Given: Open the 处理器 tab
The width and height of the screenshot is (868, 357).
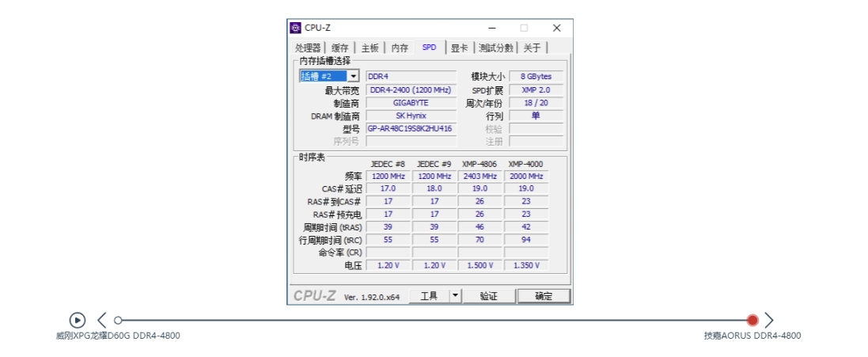Looking at the screenshot, I should tap(308, 48).
